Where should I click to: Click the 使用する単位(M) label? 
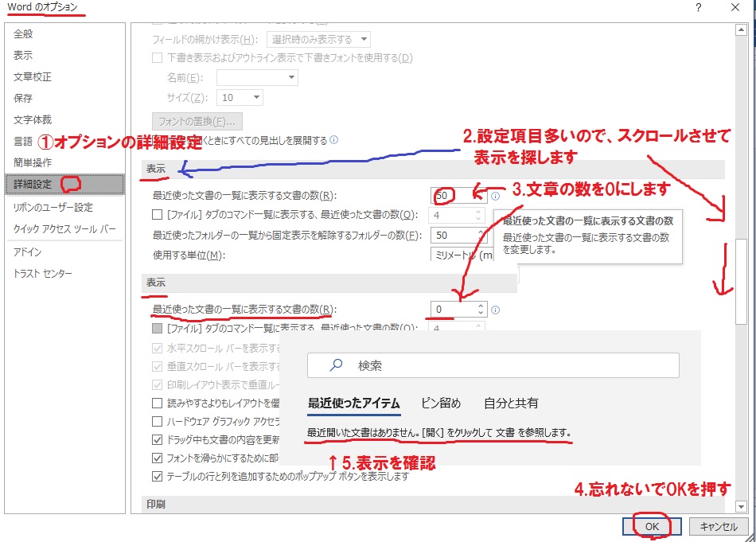[x=189, y=255]
